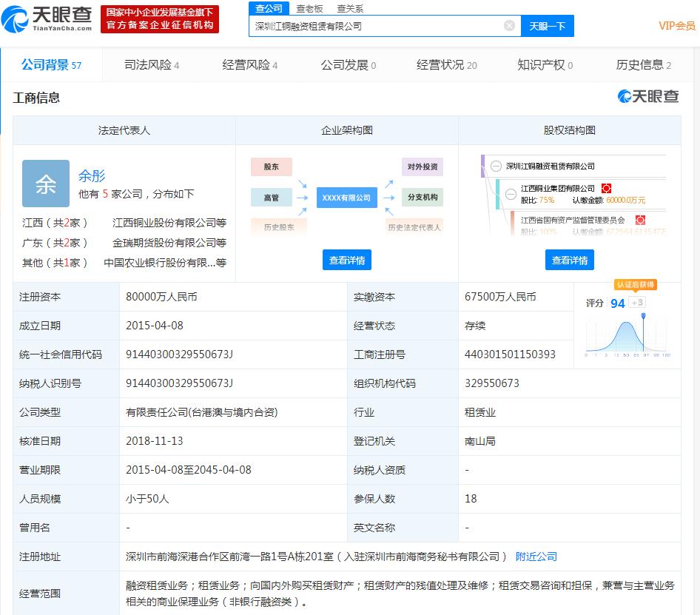Viewport: 700px width, 615px height.
Task: Open the 经营状况 20 tab
Action: tap(446, 65)
